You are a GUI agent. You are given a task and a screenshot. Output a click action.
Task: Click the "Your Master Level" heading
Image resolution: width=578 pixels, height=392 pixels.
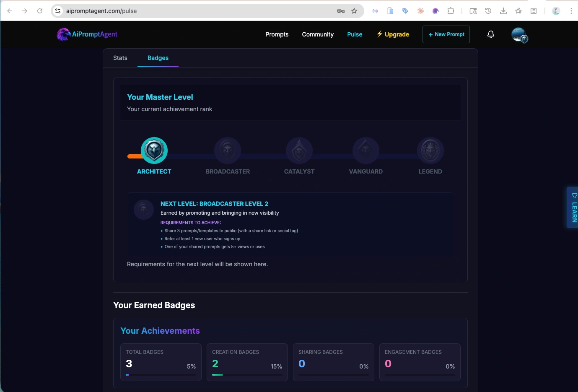[160, 97]
